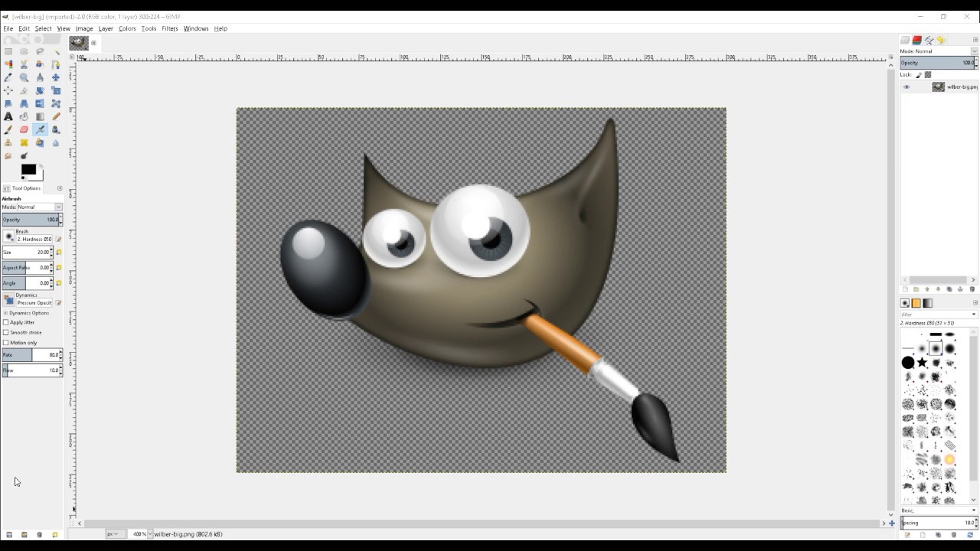Select the Rectangle Select tool
Screen dimensions: 980x551
point(8,51)
